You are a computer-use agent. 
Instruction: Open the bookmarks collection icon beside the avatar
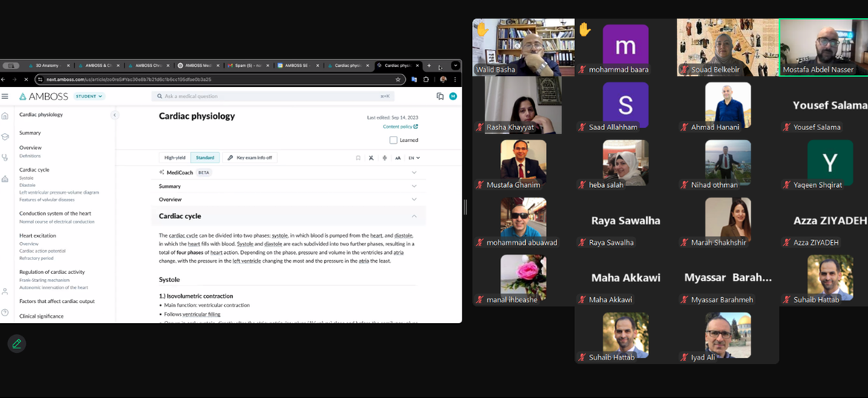[x=440, y=97]
